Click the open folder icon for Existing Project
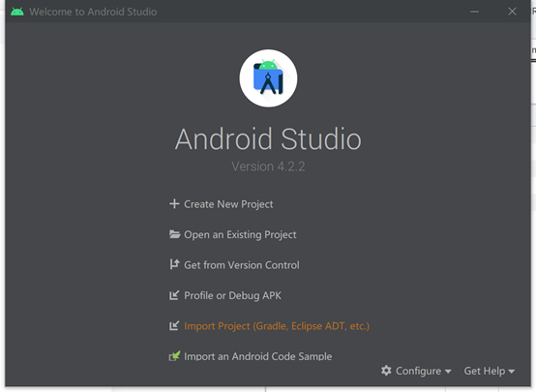Viewport: 536px width, 392px height. tap(175, 234)
